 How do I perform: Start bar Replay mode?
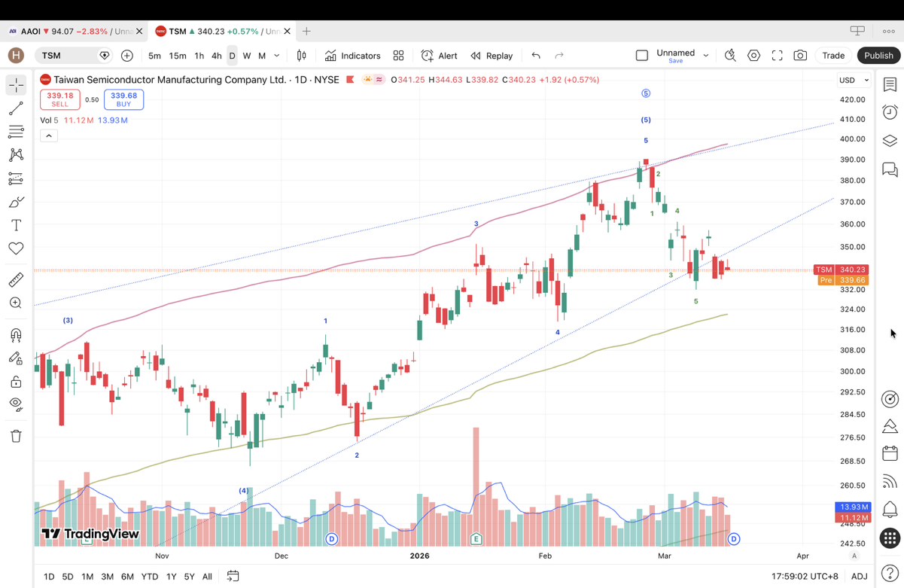click(x=492, y=56)
